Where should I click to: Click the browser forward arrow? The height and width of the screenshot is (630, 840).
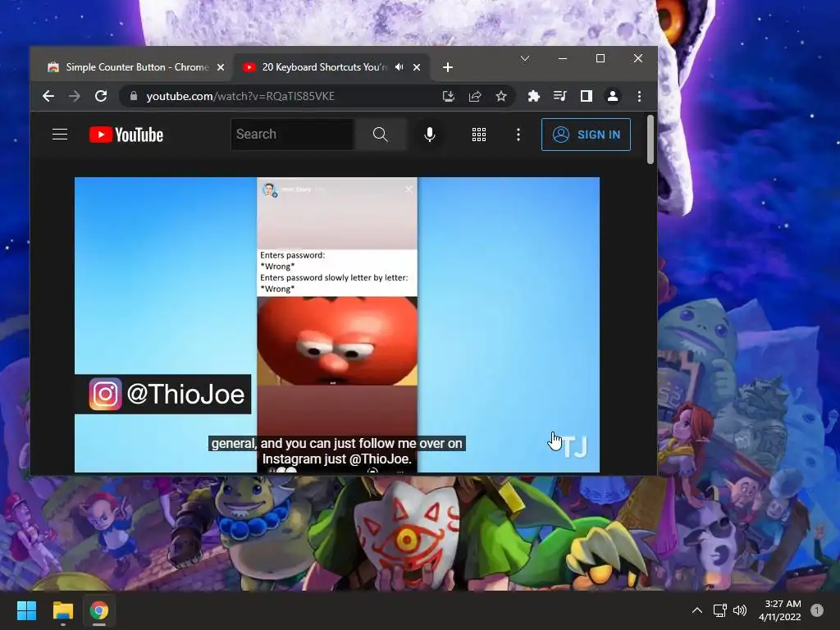pos(75,96)
